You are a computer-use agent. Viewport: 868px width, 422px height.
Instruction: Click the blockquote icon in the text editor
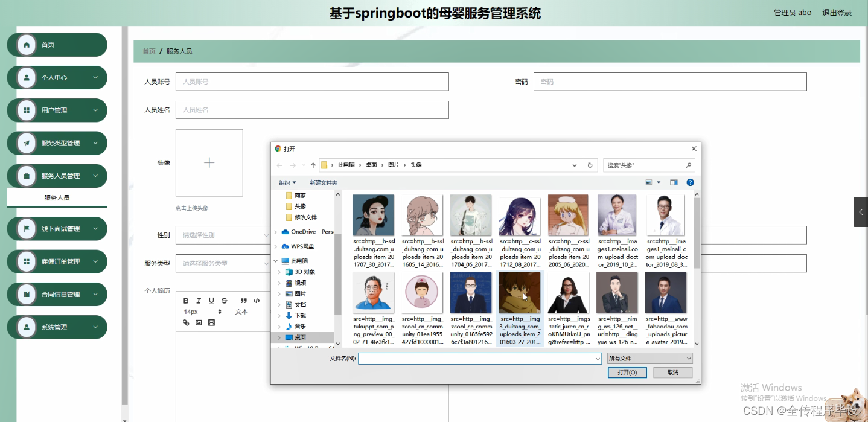(x=244, y=301)
